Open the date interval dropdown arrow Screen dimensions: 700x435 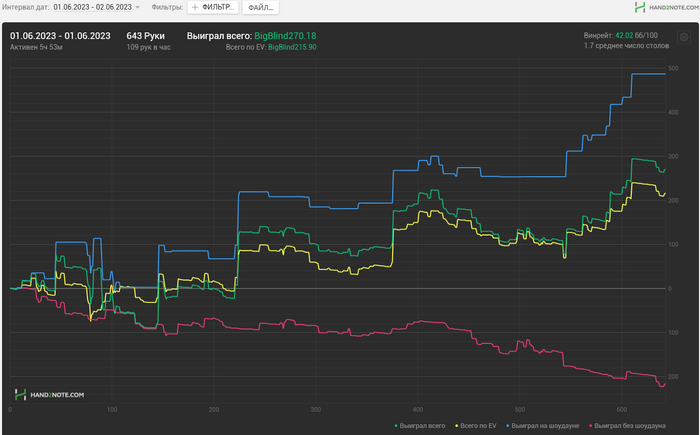point(138,7)
